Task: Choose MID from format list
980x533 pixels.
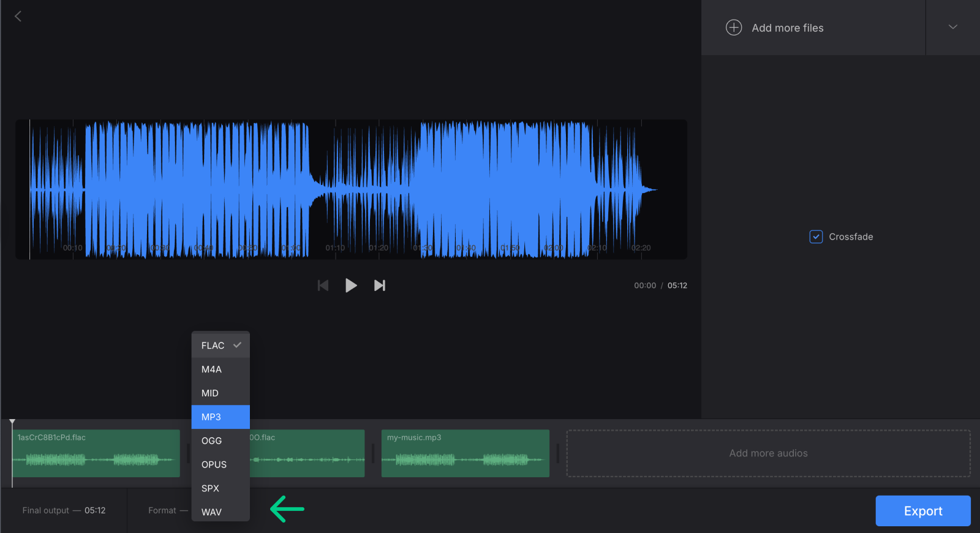Action: tap(221, 393)
